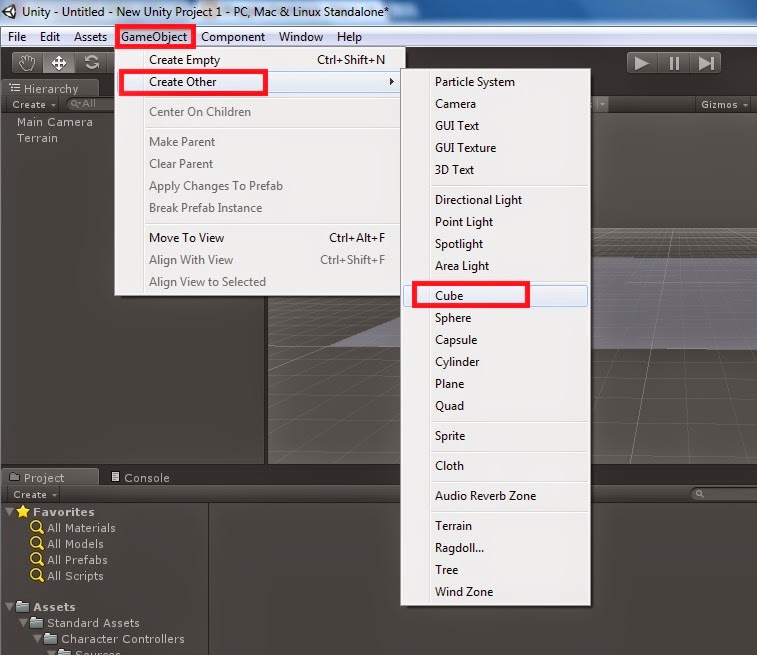Click the Project tab folder icon
The height and width of the screenshot is (655, 757).
tap(14, 477)
